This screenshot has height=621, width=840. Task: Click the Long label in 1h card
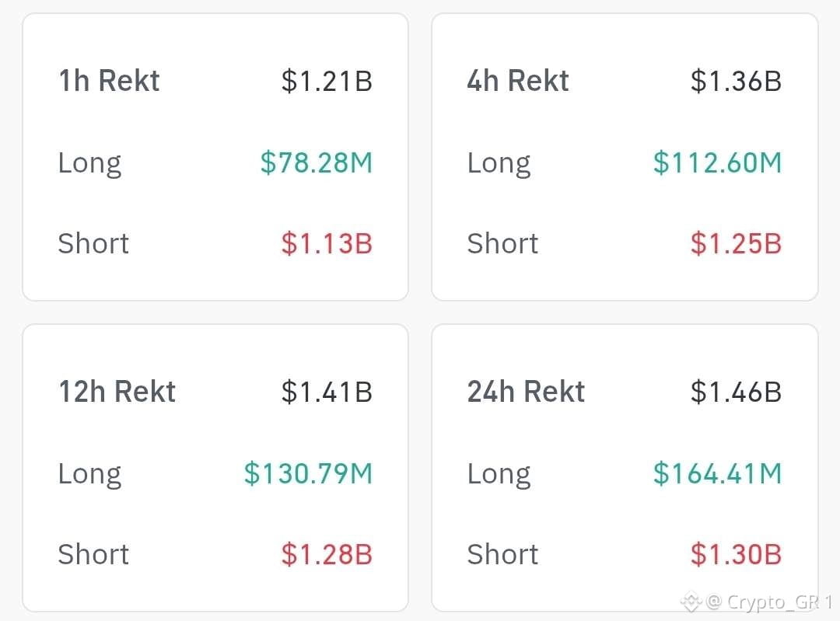90,164
